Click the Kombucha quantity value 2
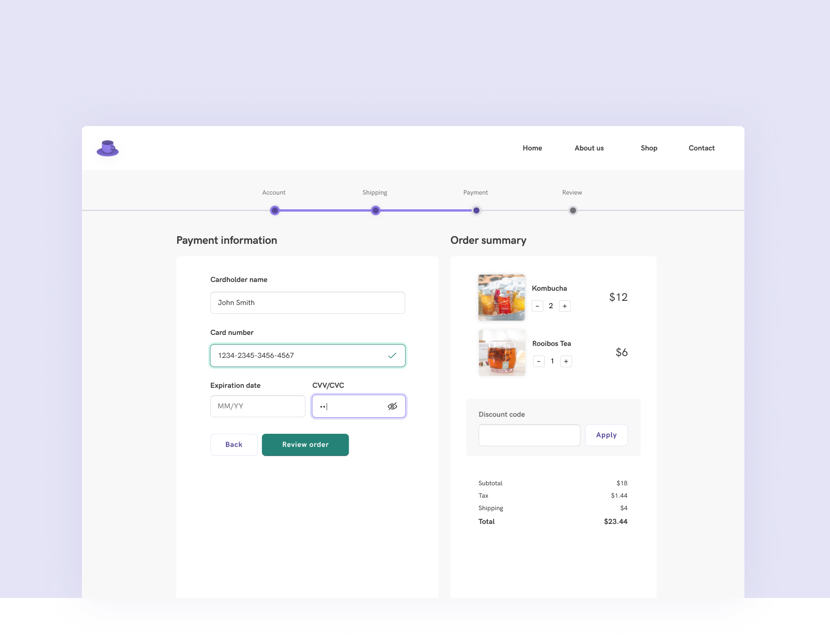The image size is (830, 644). tap(551, 306)
